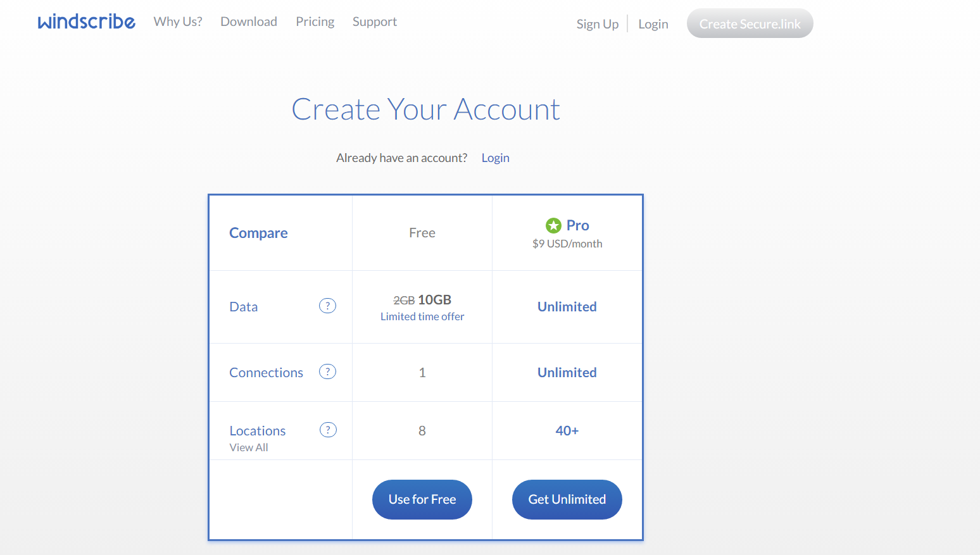Select the Compare heading text

[x=258, y=233]
